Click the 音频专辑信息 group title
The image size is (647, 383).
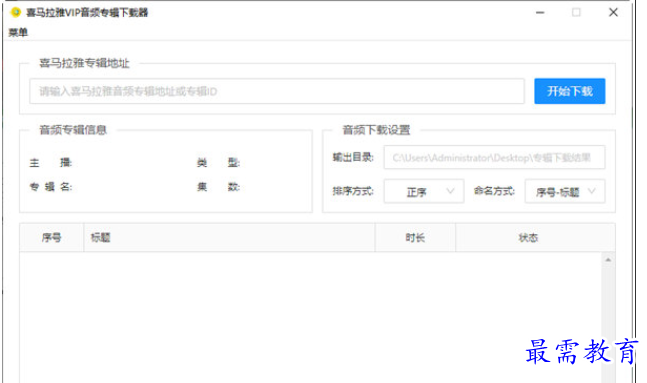[x=73, y=130]
